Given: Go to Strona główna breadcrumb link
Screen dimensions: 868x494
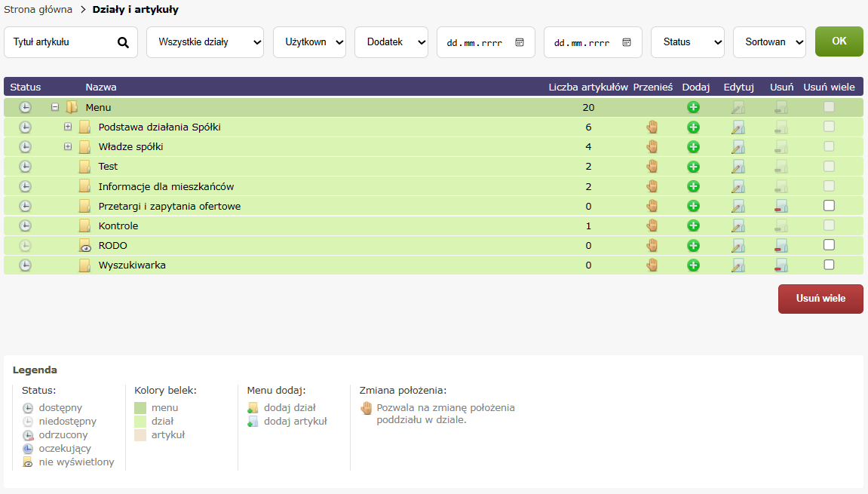Looking at the screenshot, I should tap(38, 10).
